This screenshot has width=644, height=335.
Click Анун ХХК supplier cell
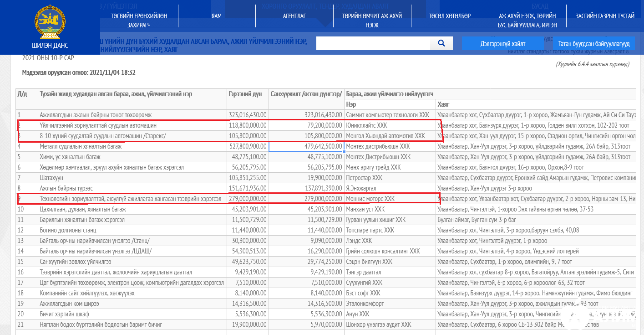(x=390, y=314)
